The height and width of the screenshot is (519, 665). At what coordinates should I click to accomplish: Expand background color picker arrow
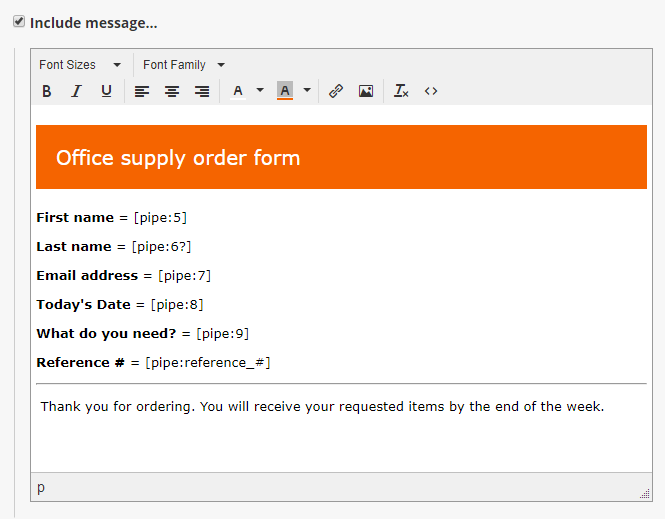pos(307,90)
